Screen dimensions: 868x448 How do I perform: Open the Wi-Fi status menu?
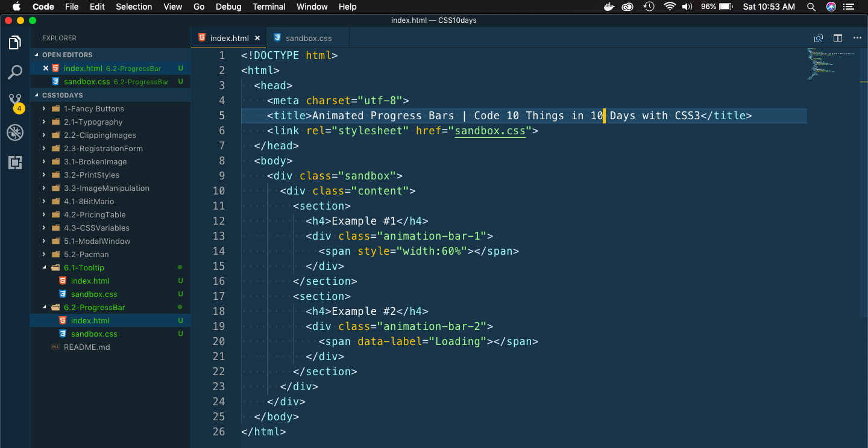pyautogui.click(x=670, y=7)
